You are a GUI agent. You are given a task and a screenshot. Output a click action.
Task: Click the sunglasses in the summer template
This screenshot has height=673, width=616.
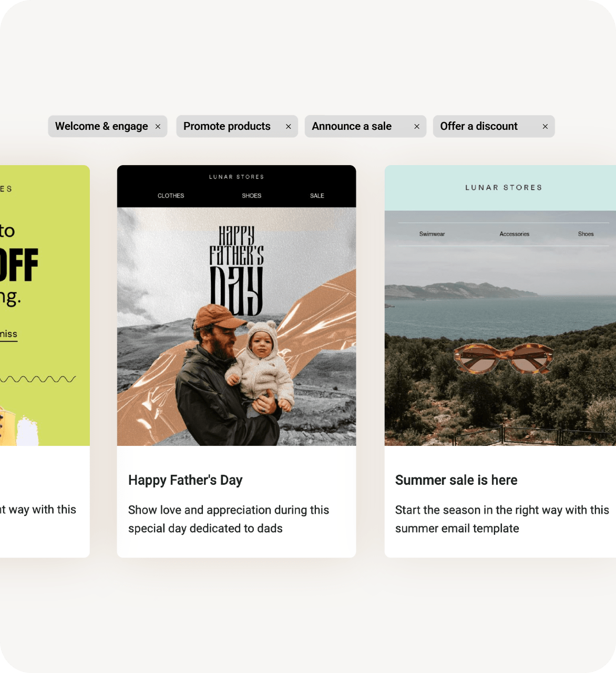pos(503,359)
